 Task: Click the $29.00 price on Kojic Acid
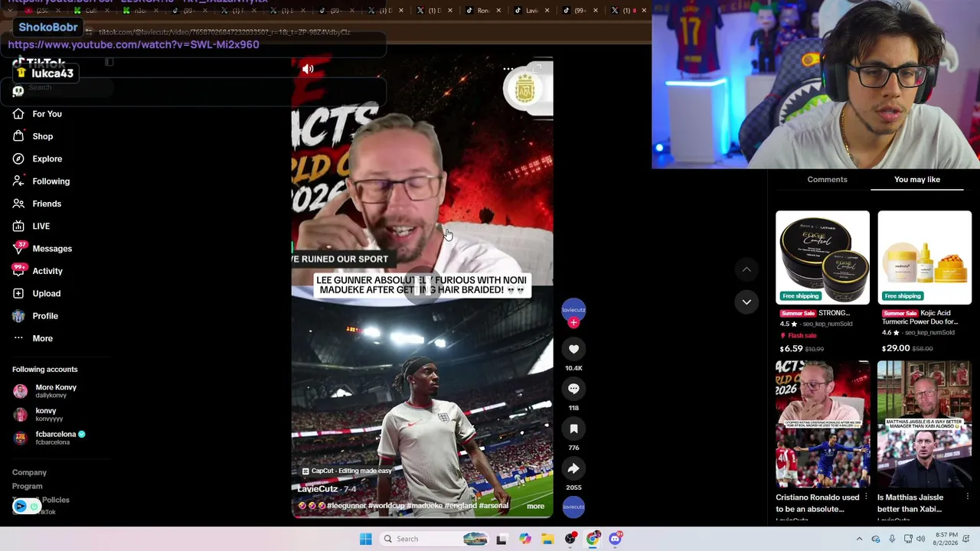(x=897, y=348)
